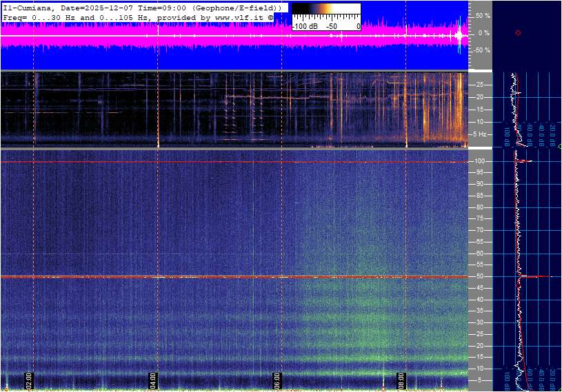
Task: Select the 100 Hz label on frequency axis
Action: [481, 161]
